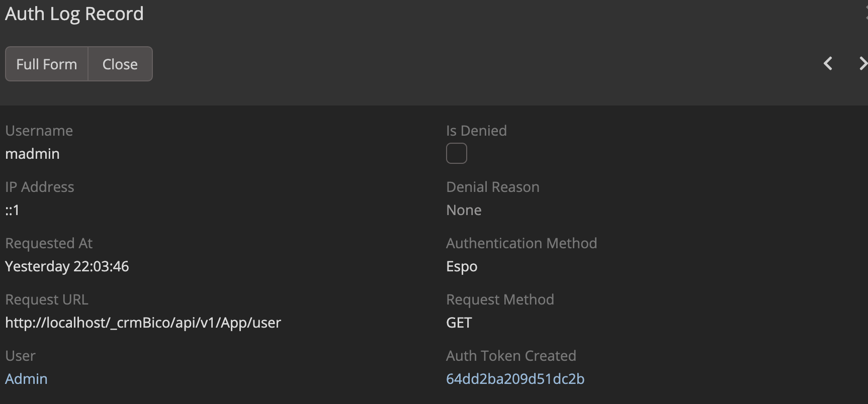The height and width of the screenshot is (404, 868).
Task: Open the Admin user link
Action: [26, 378]
